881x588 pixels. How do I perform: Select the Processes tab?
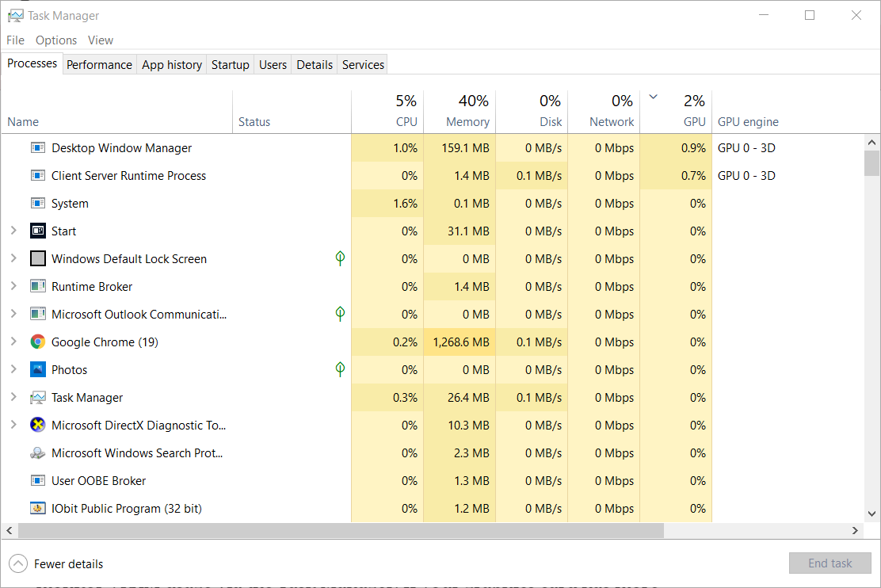32,63
